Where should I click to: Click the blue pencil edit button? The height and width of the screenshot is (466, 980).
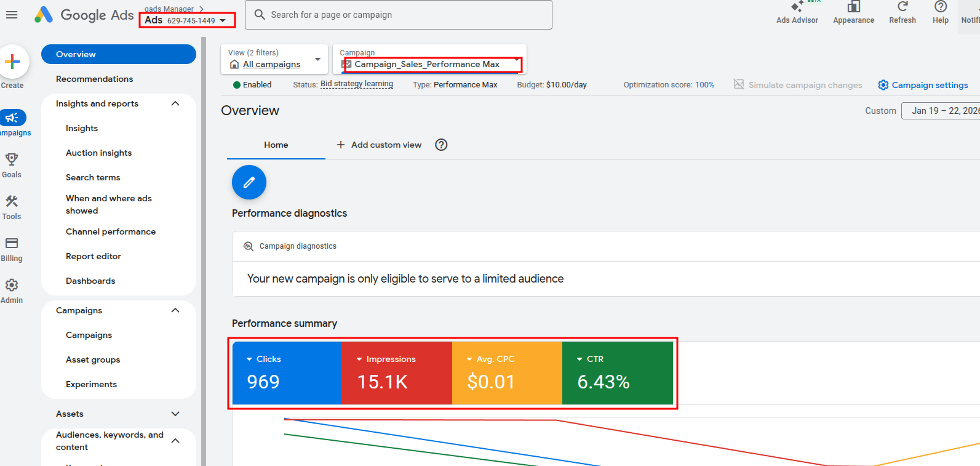coord(249,182)
